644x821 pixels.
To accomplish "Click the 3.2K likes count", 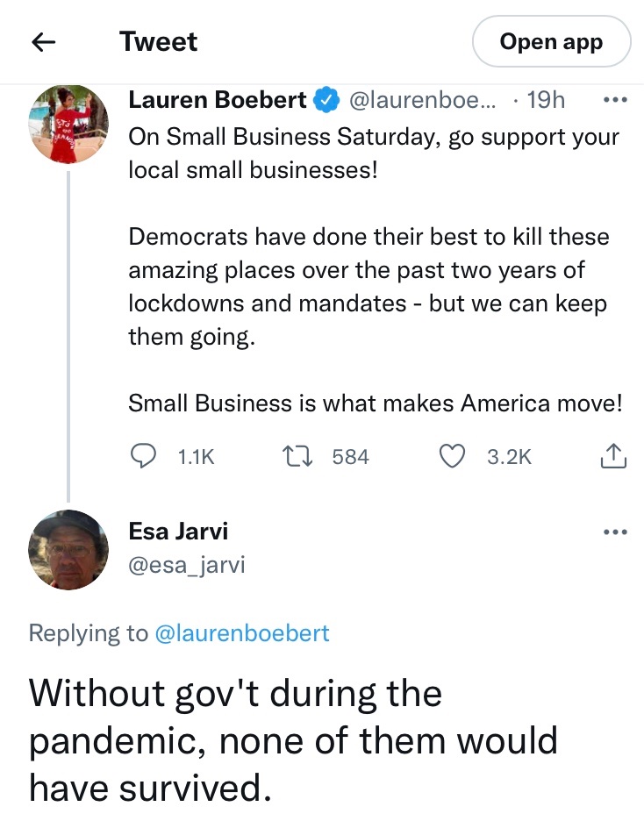I will coord(509,456).
